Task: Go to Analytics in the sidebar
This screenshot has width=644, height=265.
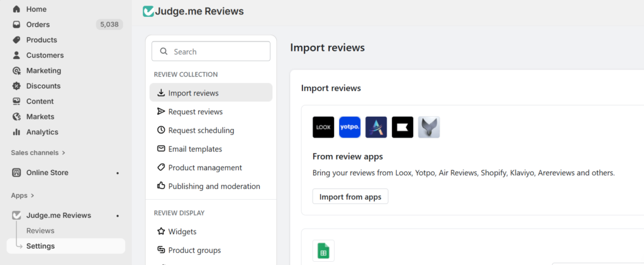Action: (x=42, y=132)
